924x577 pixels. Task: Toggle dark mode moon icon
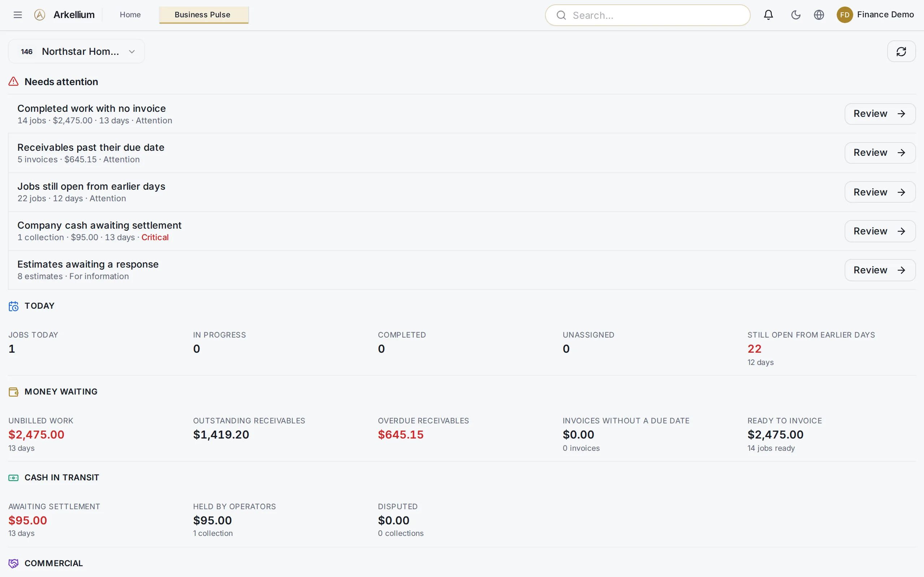pos(796,15)
